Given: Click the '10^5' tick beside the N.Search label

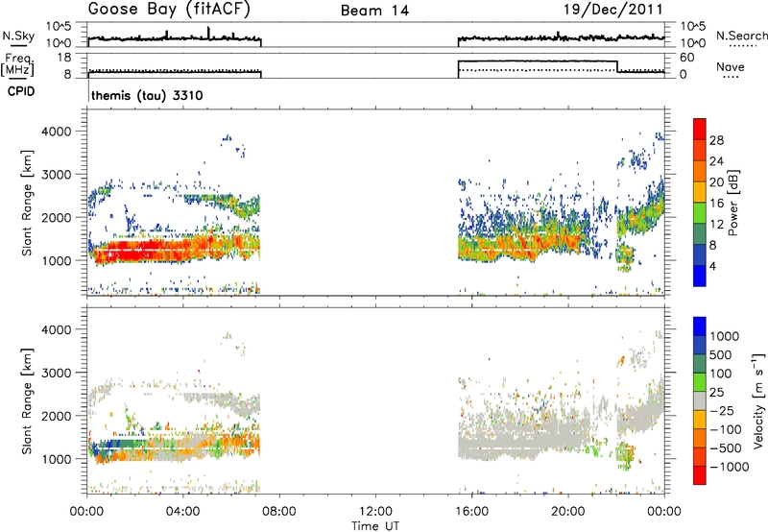Looking at the screenshot, I should click(693, 26).
